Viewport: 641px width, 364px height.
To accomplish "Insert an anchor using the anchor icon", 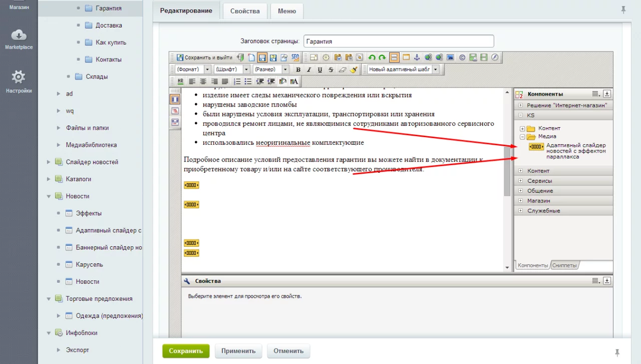I will point(416,58).
